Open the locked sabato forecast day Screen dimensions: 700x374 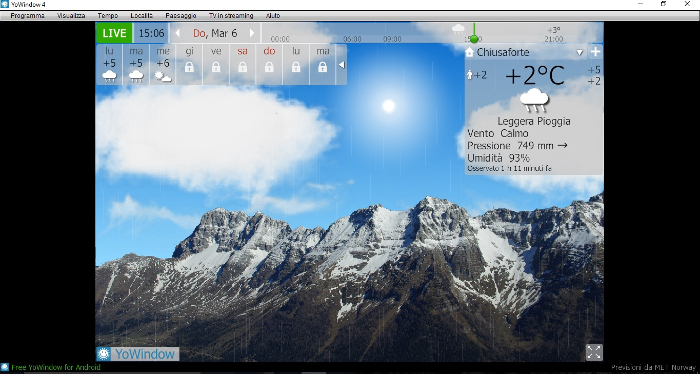242,64
